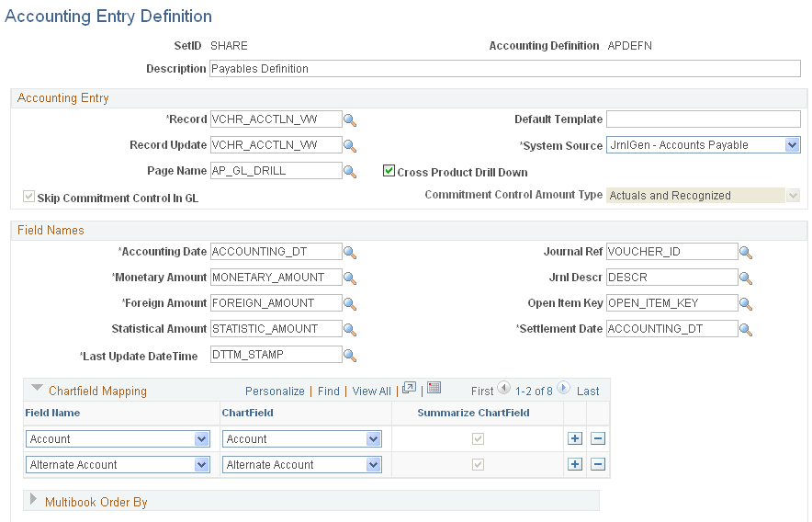Click the View All link
Screen dimensions: 812x522
pyautogui.click(x=372, y=391)
